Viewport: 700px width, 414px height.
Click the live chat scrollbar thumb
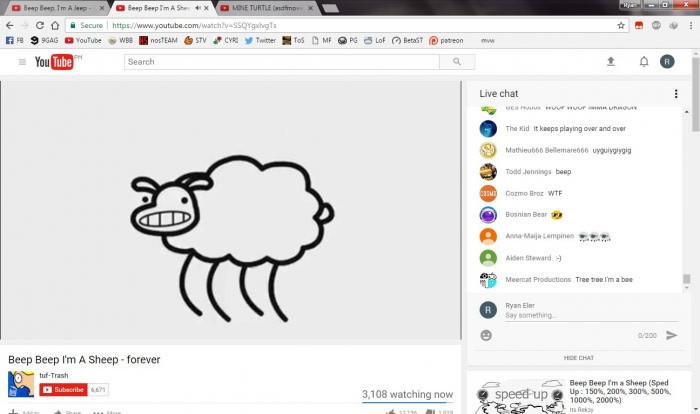686,279
